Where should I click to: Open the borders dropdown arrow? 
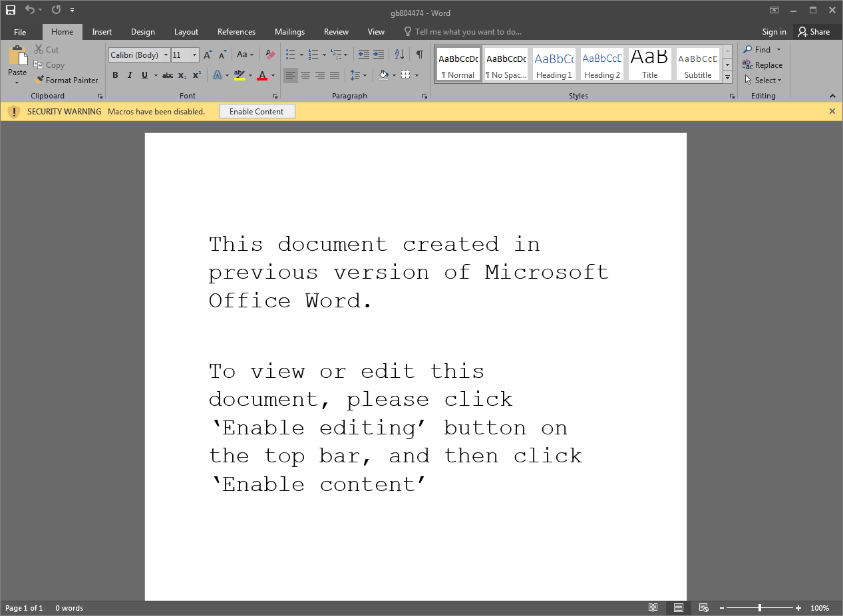tap(416, 75)
